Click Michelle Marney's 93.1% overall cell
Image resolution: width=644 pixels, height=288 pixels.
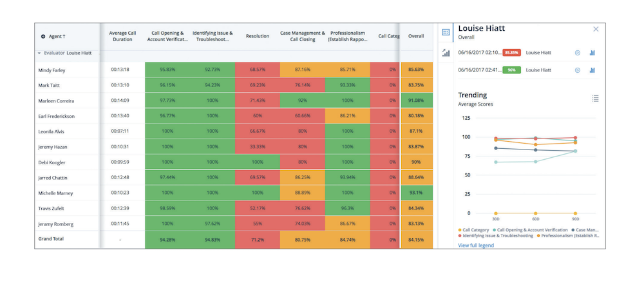(416, 193)
